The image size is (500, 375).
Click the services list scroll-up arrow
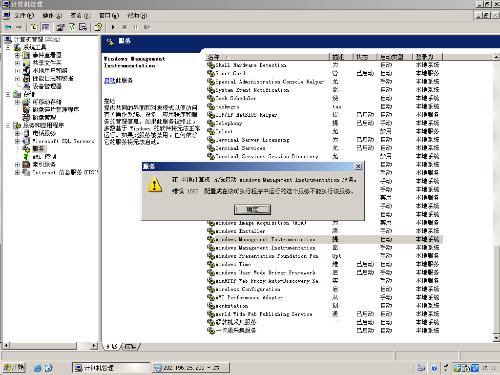coord(496,57)
